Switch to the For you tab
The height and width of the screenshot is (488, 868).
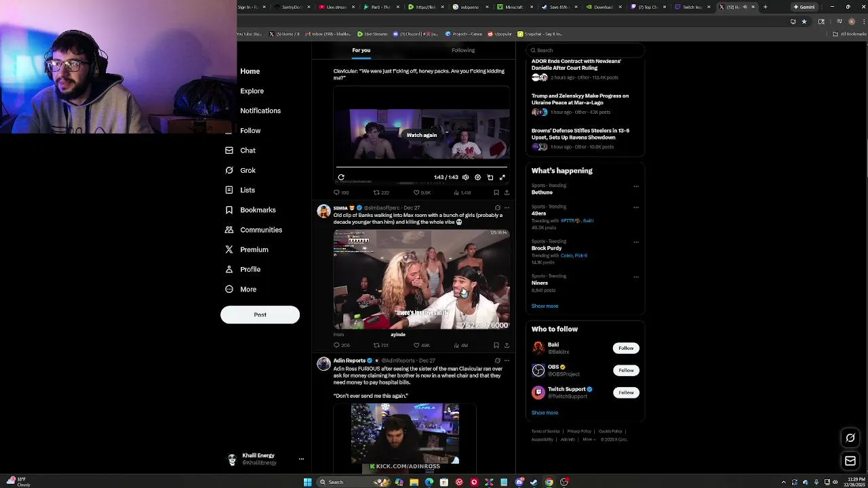361,50
